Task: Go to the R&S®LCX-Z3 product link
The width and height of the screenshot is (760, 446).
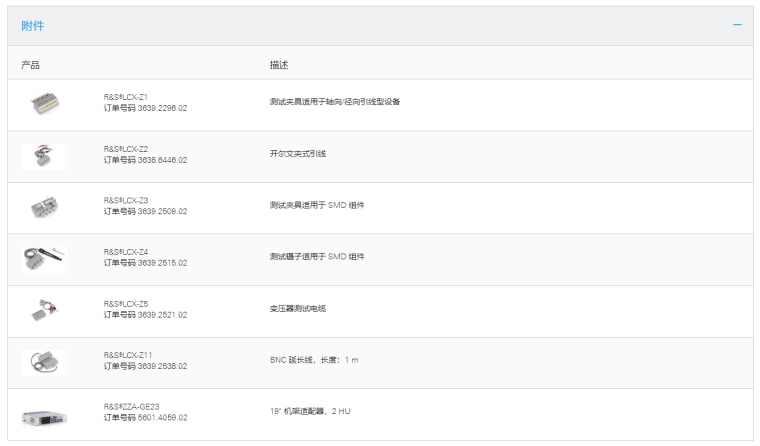Action: click(127, 200)
